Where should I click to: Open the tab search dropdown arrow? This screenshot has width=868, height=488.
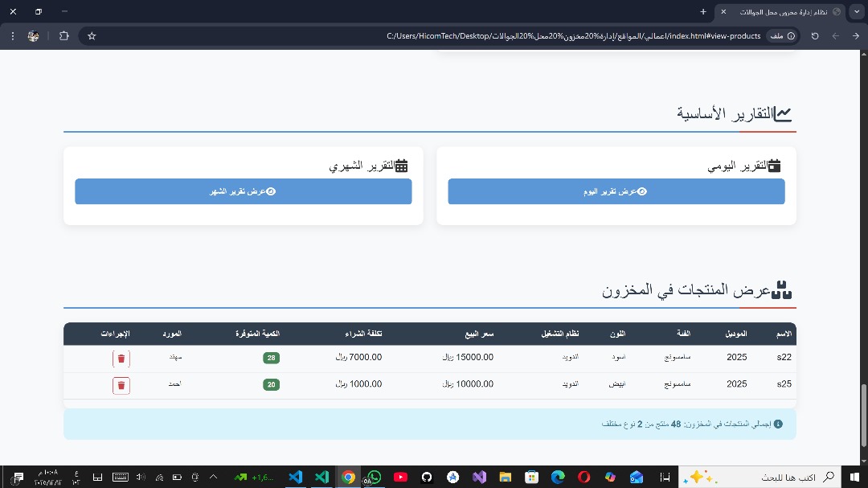point(857,11)
